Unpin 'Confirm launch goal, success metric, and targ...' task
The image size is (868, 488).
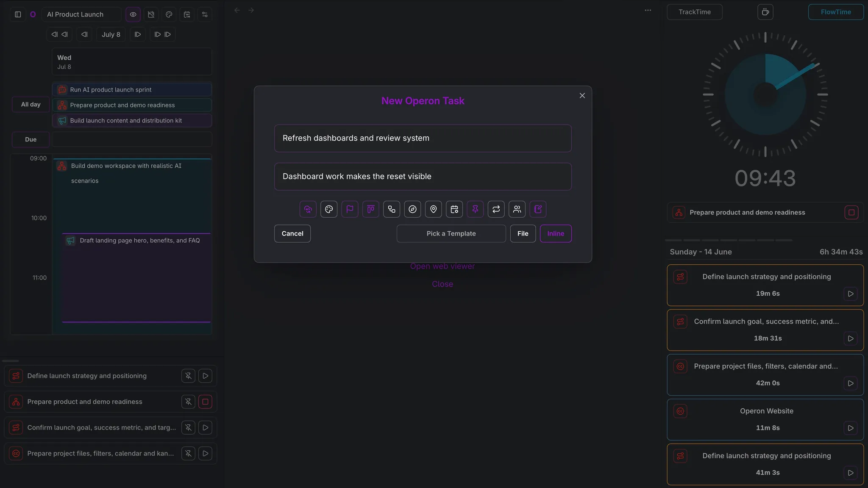pos(188,427)
